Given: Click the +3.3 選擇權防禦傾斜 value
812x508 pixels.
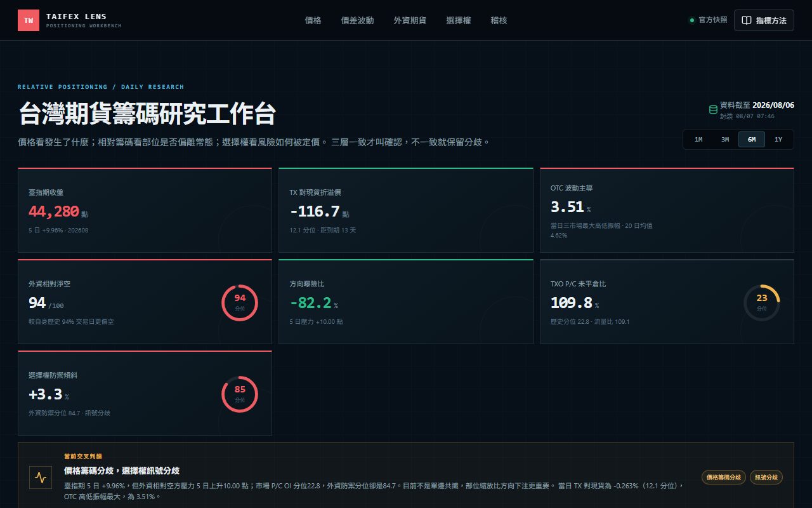Looking at the screenshot, I should click(46, 394).
